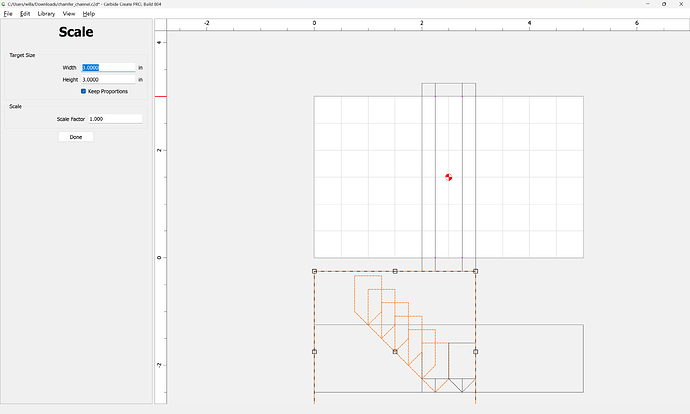Click the horizontal ruler at the 4 mark
690x414 pixels.
(x=529, y=22)
